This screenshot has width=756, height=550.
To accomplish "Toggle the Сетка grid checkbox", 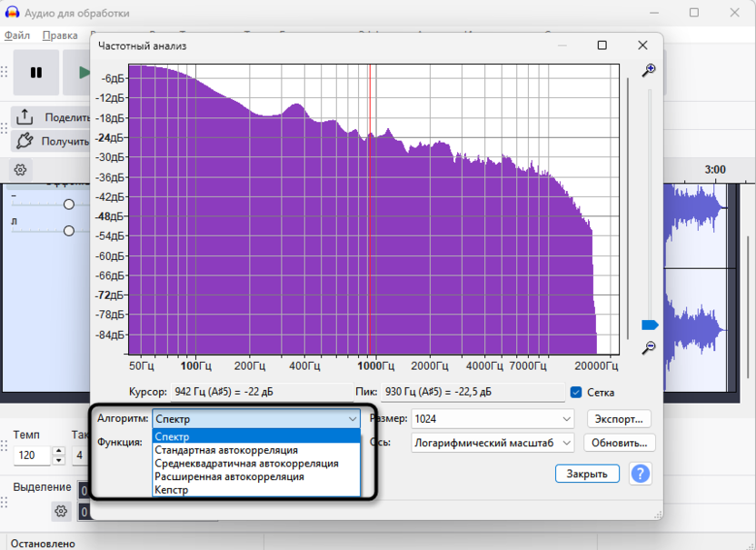I will click(x=577, y=393).
